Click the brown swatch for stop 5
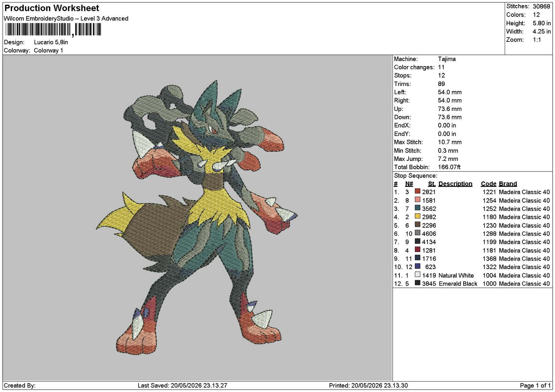 pos(417,225)
